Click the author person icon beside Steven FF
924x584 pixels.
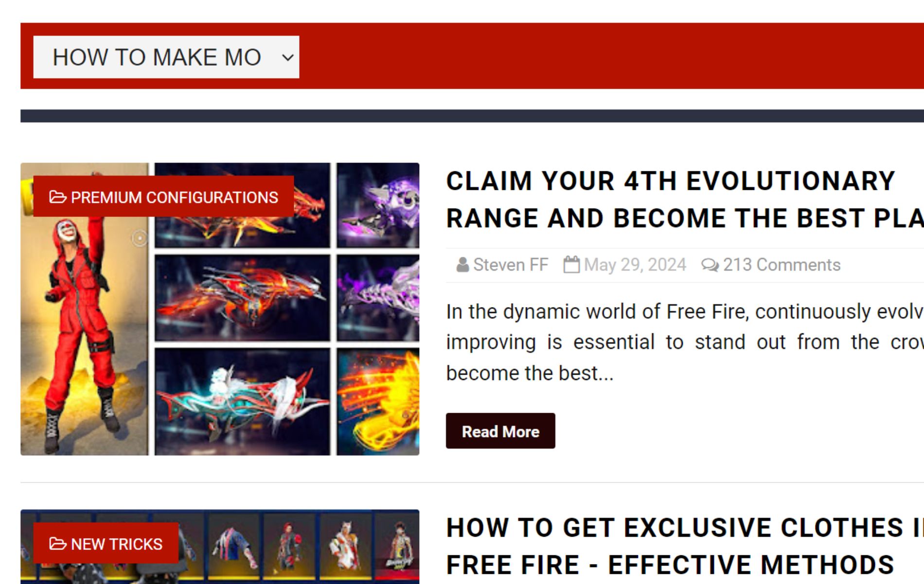point(462,265)
